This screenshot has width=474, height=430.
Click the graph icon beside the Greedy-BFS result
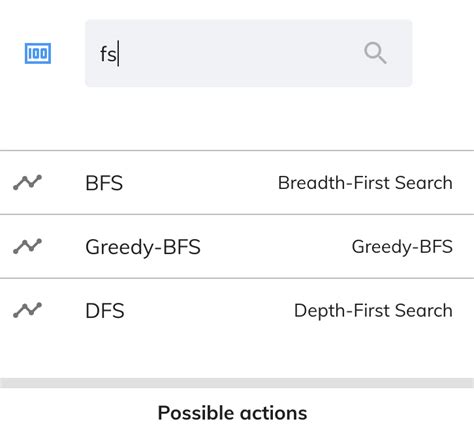[x=27, y=246]
